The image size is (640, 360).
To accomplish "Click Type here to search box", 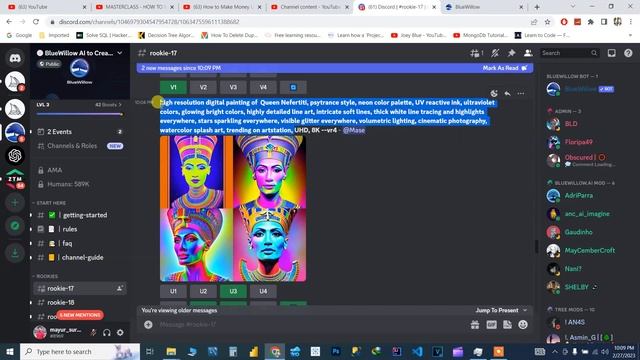I will [80, 351].
